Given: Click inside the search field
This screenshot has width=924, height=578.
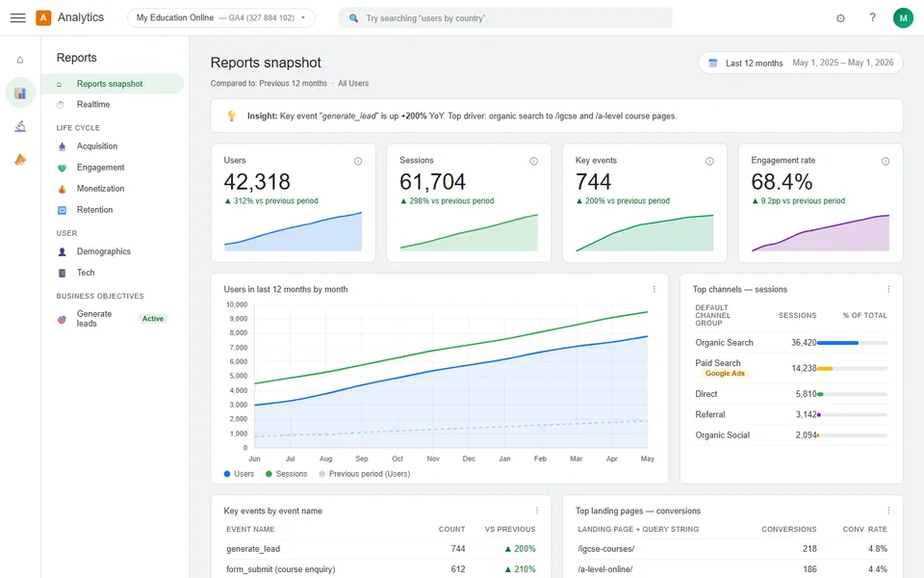Looking at the screenshot, I should pos(505,17).
